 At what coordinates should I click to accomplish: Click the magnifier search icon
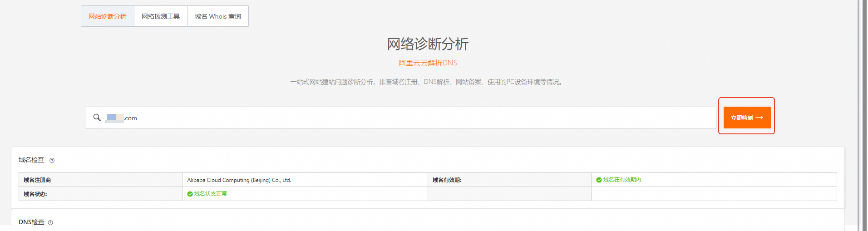pos(97,118)
